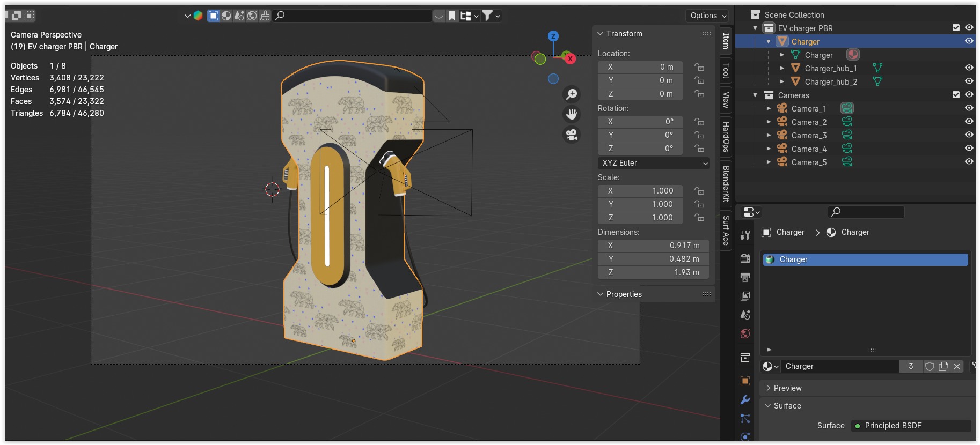Click the Principled BSDF surface shader button
Image resolution: width=980 pixels, height=445 pixels.
click(911, 426)
